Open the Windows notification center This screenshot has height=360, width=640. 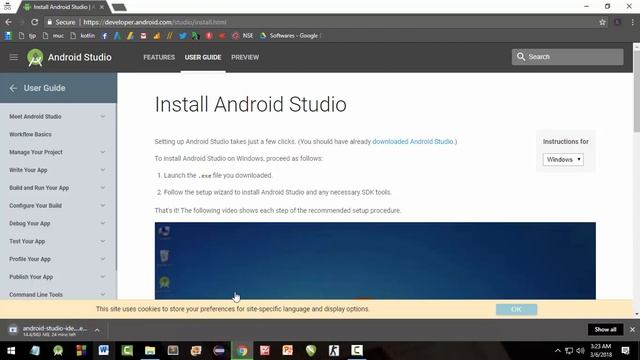625,351
